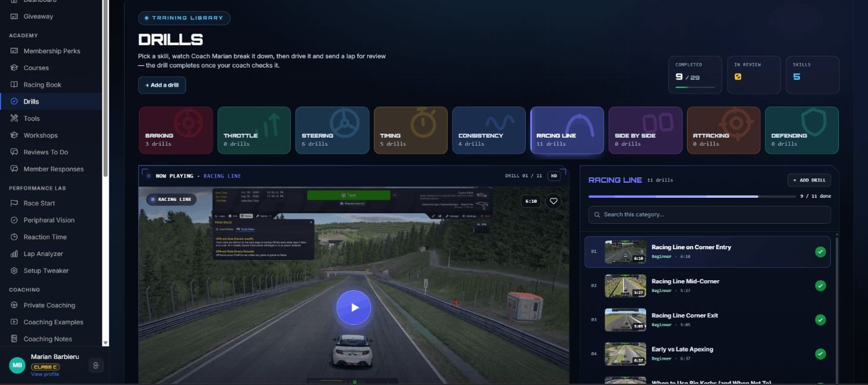
Task: Open Racing Line Mid-Corner thumbnail
Action: pyautogui.click(x=625, y=286)
